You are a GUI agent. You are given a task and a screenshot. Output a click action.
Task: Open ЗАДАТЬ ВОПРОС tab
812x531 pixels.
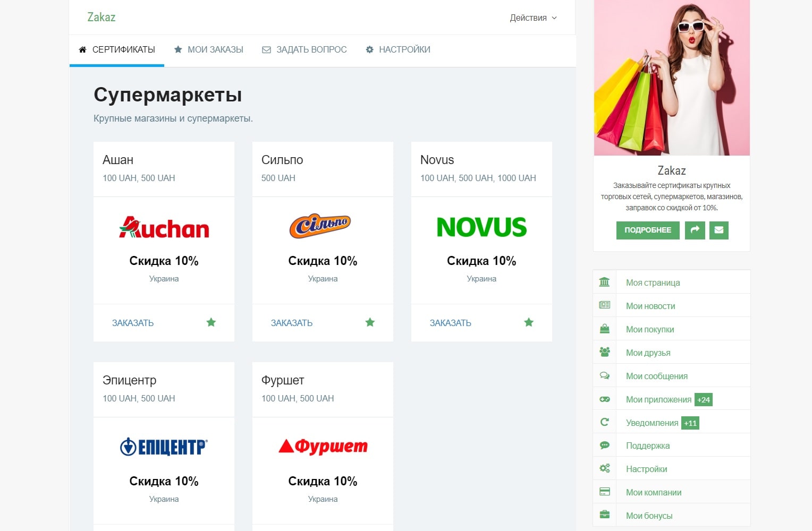point(304,49)
